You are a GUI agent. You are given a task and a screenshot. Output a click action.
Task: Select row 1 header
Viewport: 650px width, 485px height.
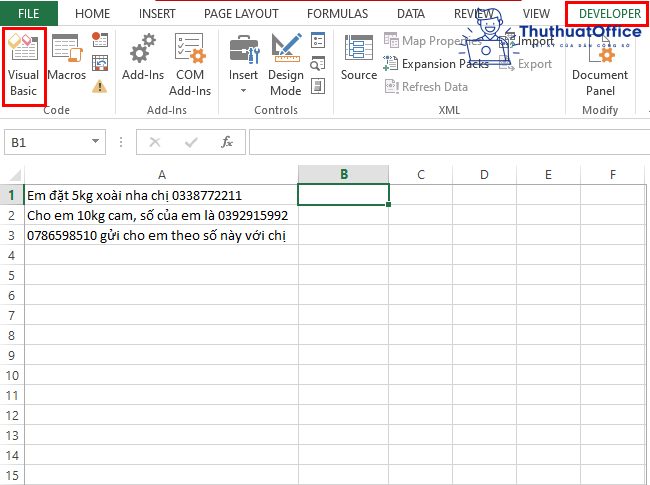pyautogui.click(x=12, y=195)
